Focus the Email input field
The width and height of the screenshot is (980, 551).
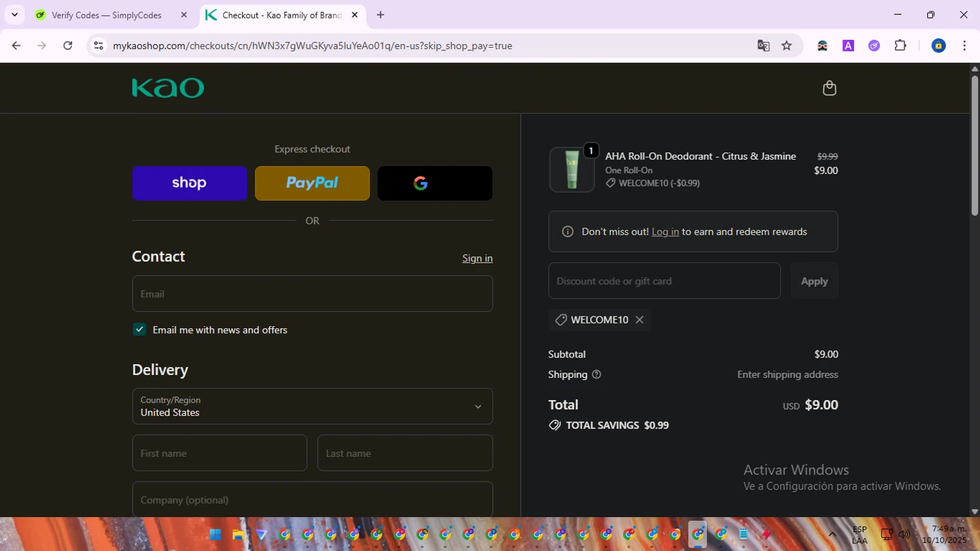(x=312, y=293)
